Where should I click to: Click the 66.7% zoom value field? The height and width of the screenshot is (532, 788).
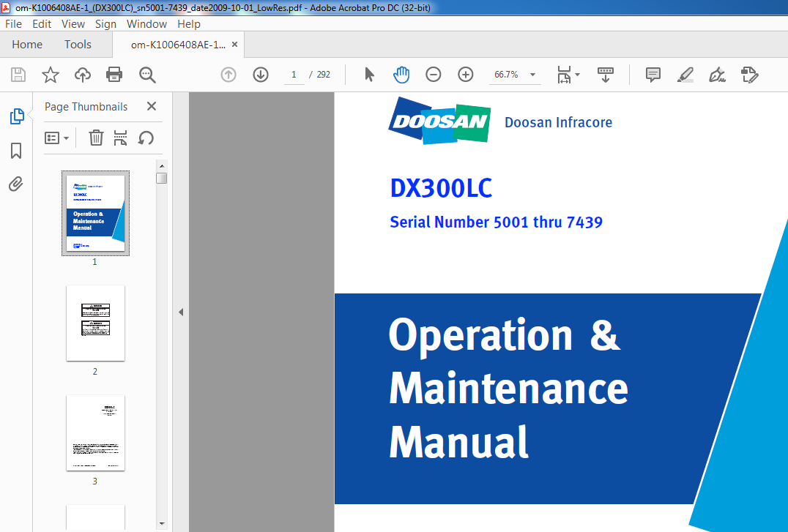tap(506, 75)
